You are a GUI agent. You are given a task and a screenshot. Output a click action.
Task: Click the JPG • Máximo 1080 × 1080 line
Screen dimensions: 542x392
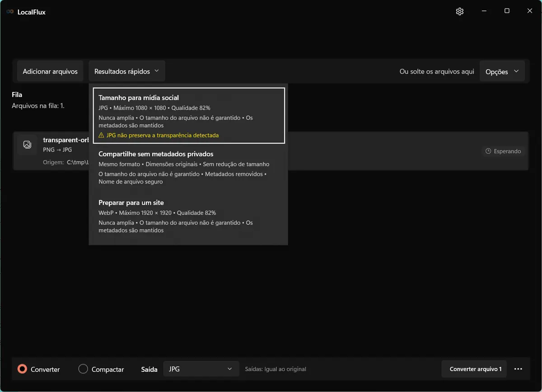click(154, 108)
